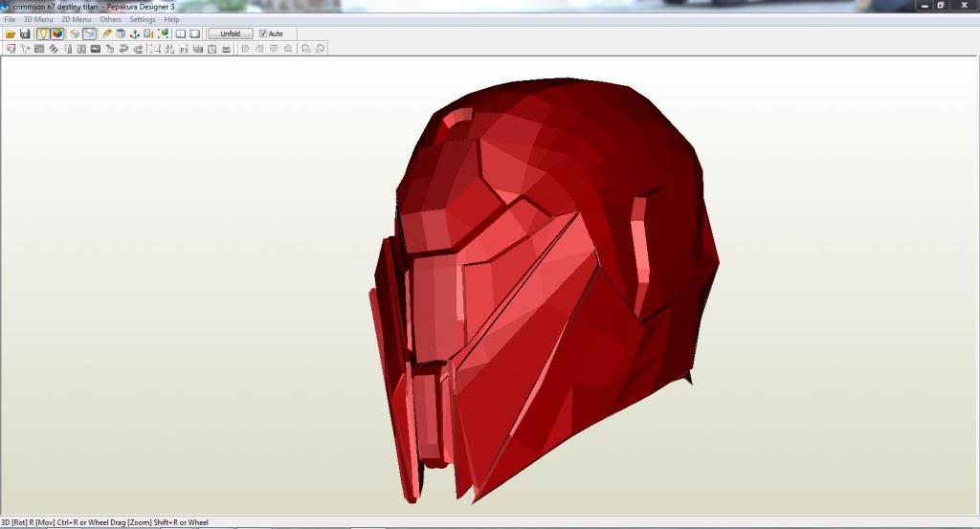Viewport: 980px width, 529px height.
Task: Click the bar-chart icon in second row
Action: (x=197, y=49)
